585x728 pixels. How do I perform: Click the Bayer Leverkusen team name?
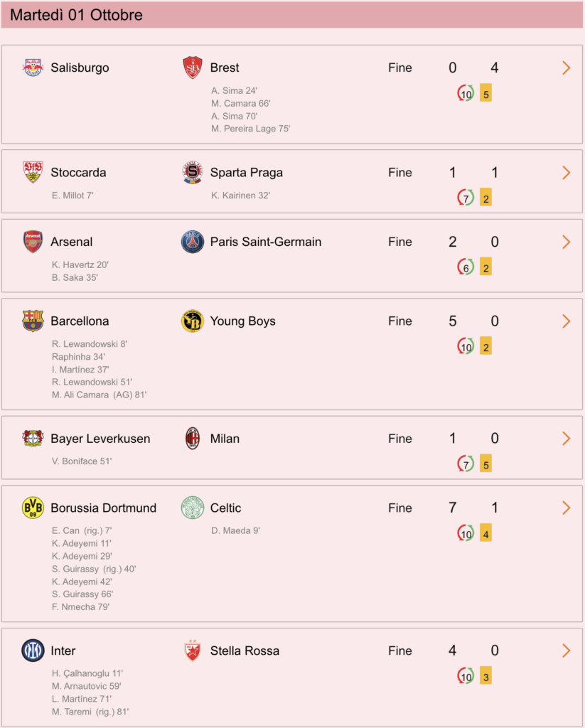click(100, 438)
